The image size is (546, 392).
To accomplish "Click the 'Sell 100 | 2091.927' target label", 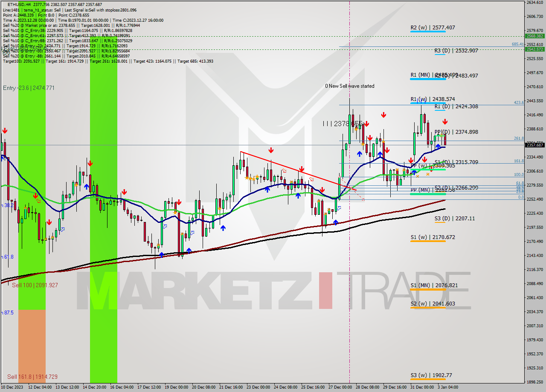I will click(35, 285).
